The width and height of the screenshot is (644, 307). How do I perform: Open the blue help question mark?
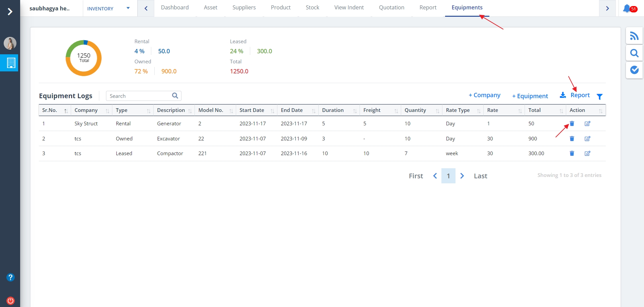click(10, 278)
